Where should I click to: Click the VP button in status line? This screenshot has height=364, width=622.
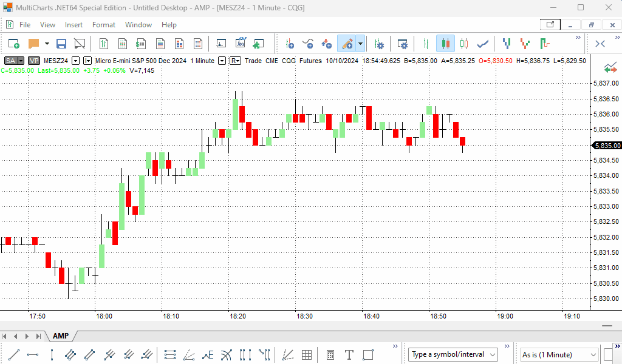34,61
